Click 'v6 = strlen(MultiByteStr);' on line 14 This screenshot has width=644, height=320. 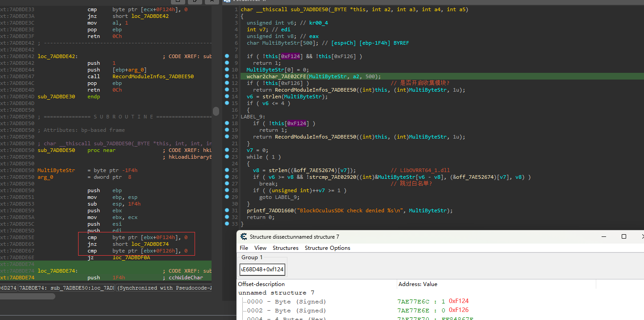(x=287, y=97)
